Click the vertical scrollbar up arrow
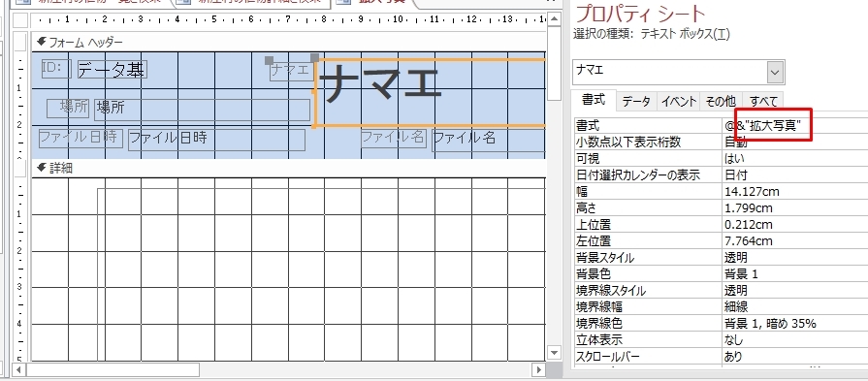Viewport: 868px width, 381px height. [x=554, y=20]
